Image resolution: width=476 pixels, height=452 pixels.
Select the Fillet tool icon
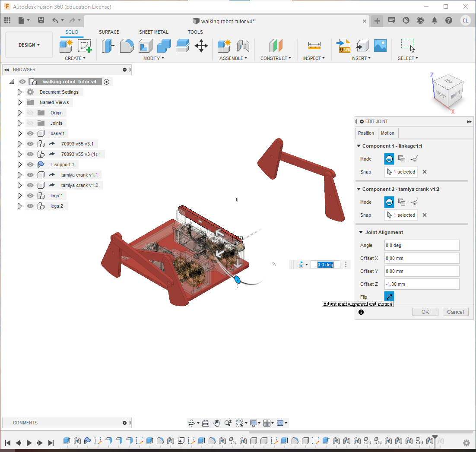(x=127, y=45)
